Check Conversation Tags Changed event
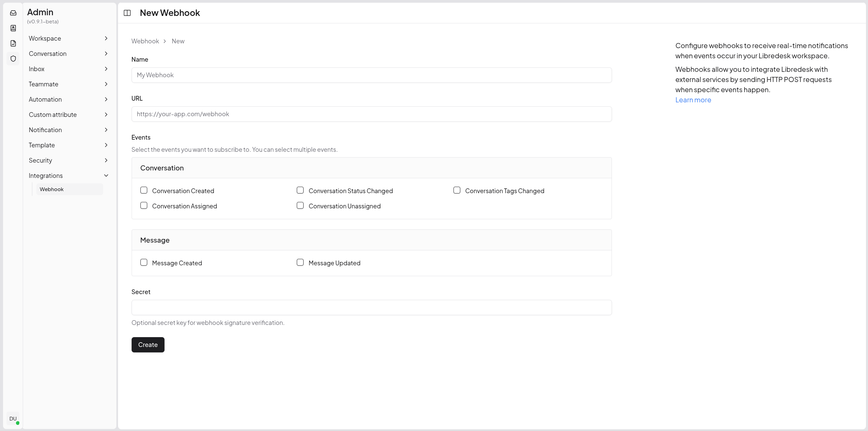Image resolution: width=868 pixels, height=431 pixels. point(457,190)
